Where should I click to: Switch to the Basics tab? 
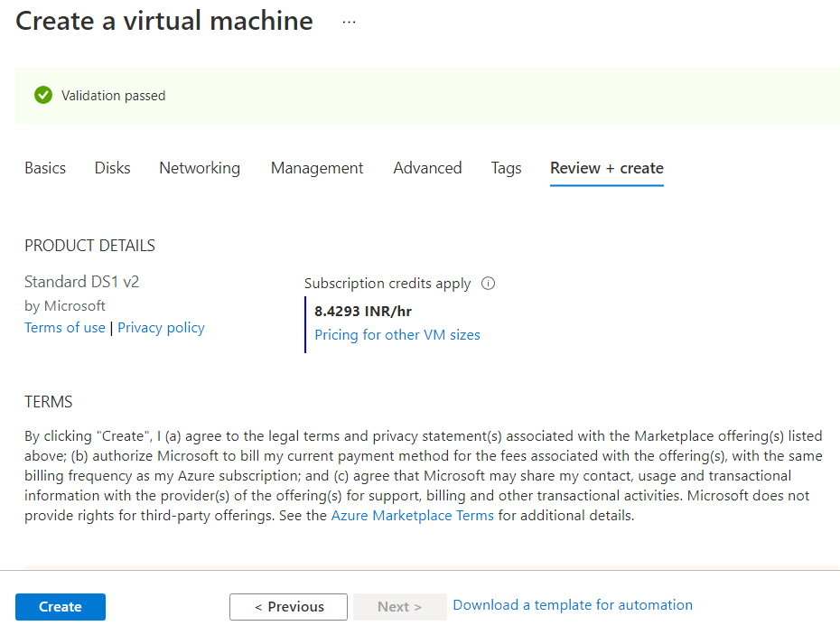click(x=45, y=168)
